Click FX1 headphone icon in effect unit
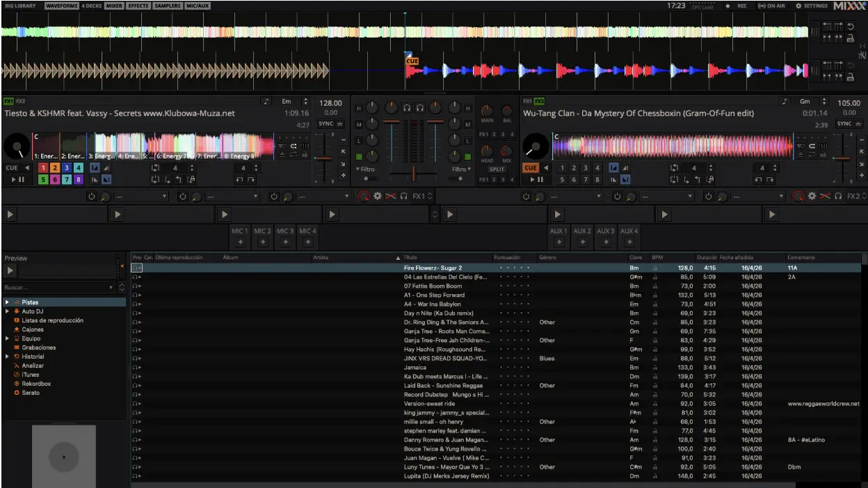The width and height of the screenshot is (868, 488). 404,197
